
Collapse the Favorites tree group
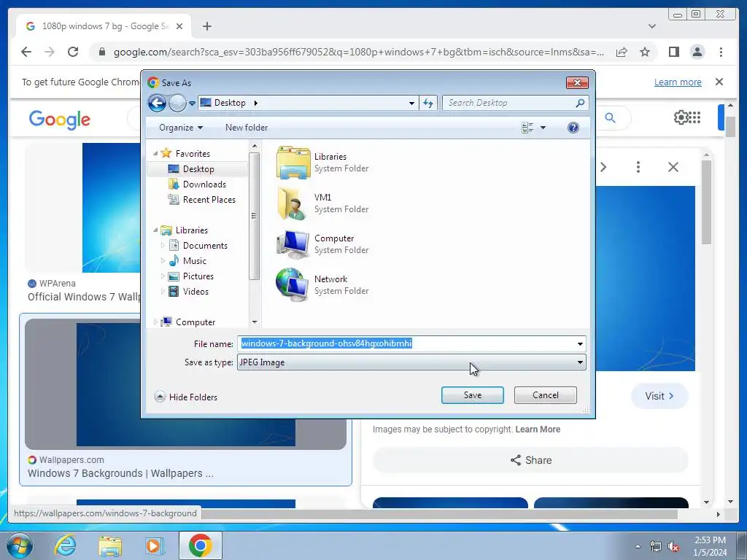click(x=155, y=153)
